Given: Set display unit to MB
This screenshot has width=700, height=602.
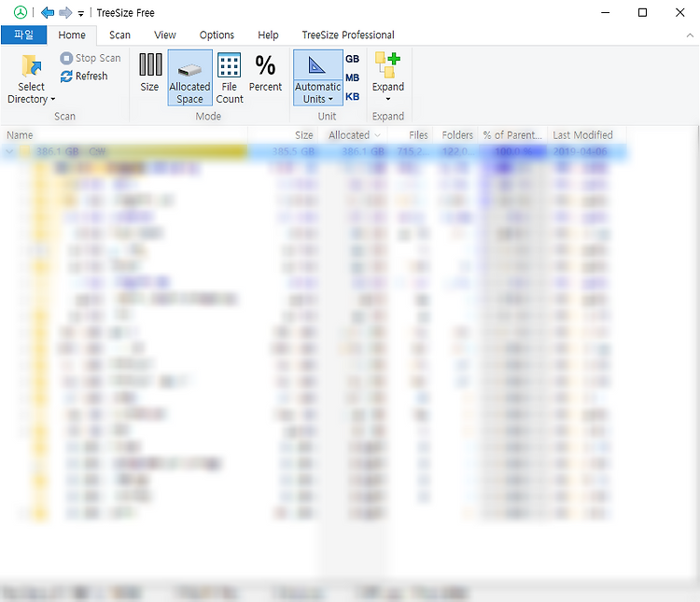Looking at the screenshot, I should [x=352, y=77].
